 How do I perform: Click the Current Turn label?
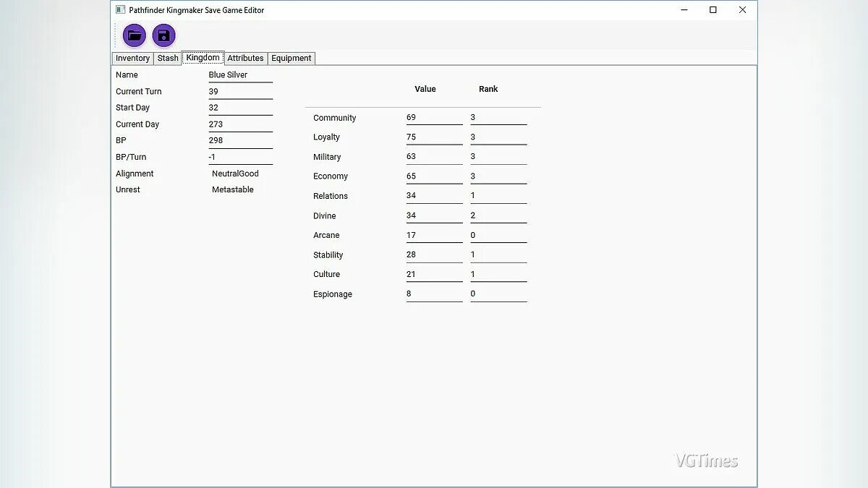(139, 92)
